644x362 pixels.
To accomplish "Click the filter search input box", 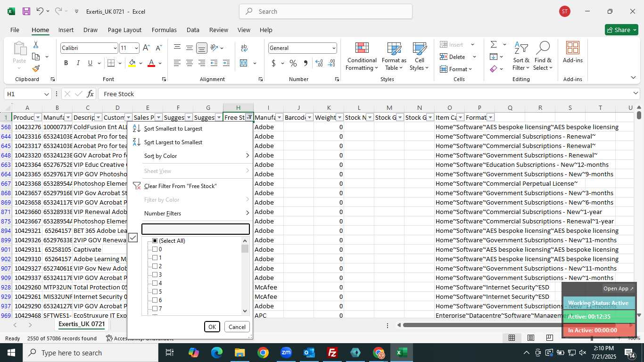I will click(196, 229).
